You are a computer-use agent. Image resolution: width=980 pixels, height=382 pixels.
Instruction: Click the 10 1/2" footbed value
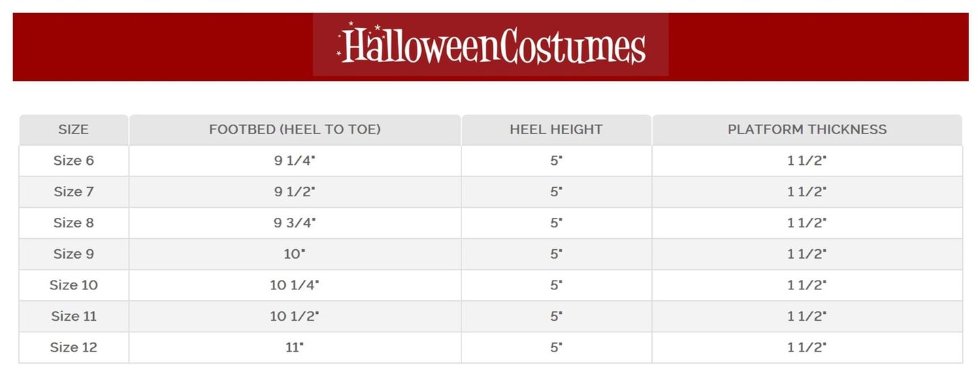point(295,316)
